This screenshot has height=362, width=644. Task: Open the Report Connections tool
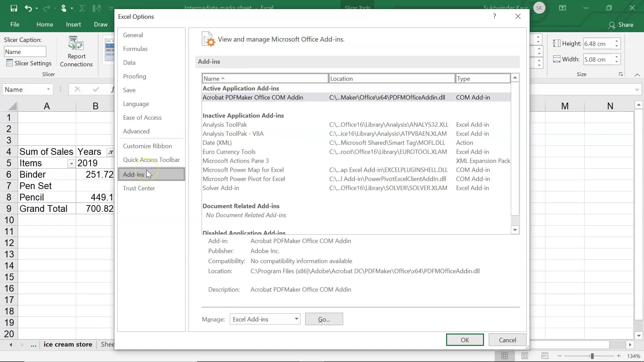pos(76,52)
